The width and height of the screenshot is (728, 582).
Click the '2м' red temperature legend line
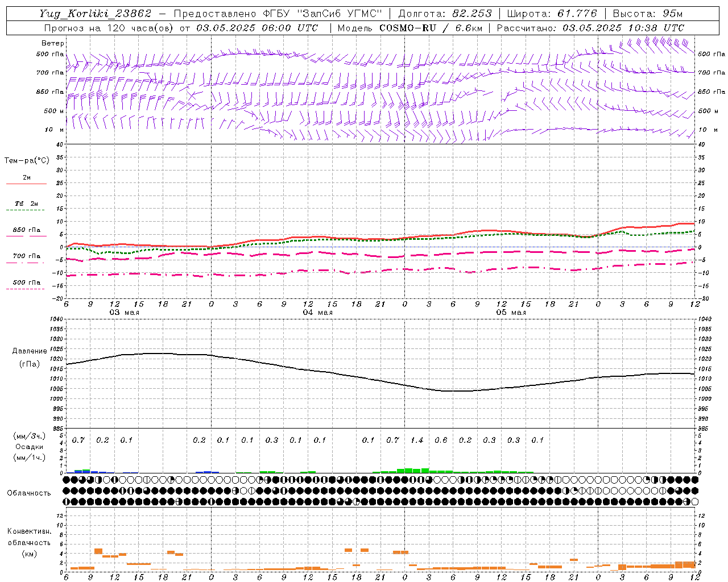tap(26, 184)
